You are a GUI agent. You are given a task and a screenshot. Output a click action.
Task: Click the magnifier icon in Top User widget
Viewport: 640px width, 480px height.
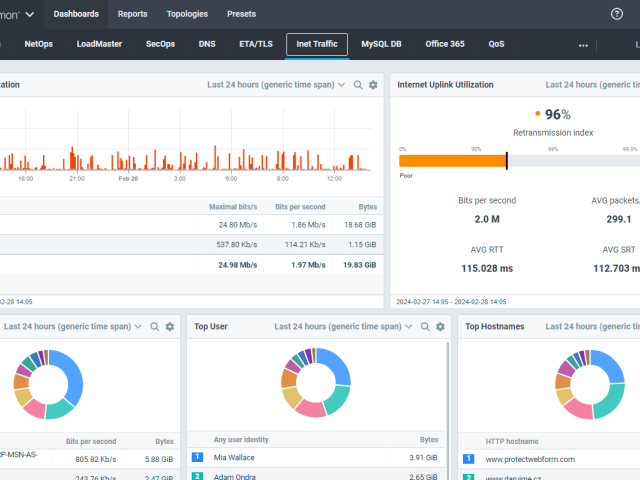click(425, 326)
